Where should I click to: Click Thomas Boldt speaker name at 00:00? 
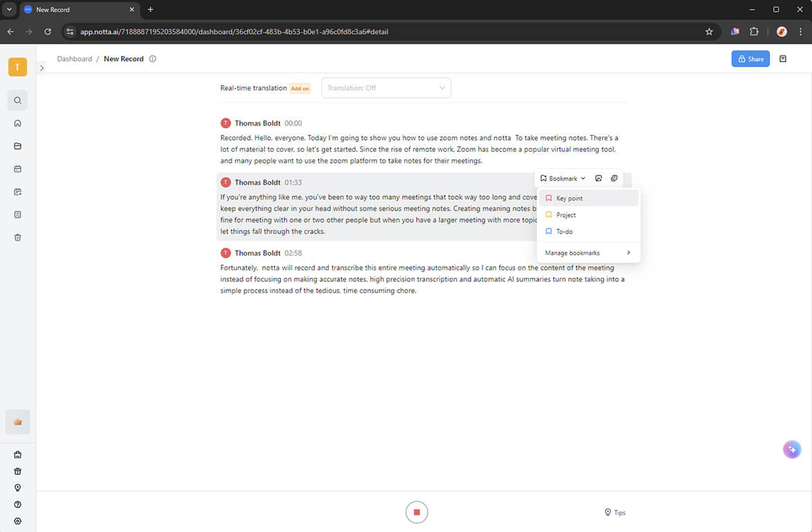click(258, 123)
